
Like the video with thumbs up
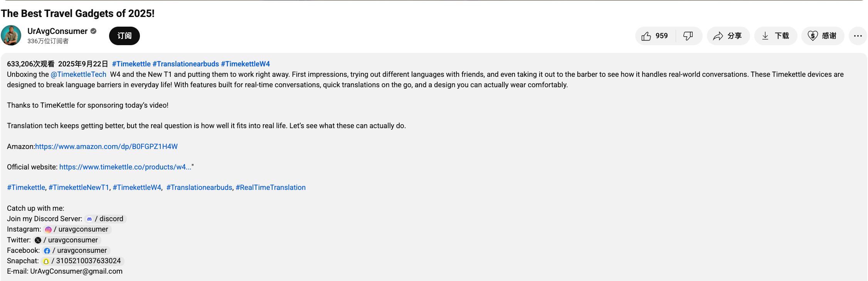point(655,36)
